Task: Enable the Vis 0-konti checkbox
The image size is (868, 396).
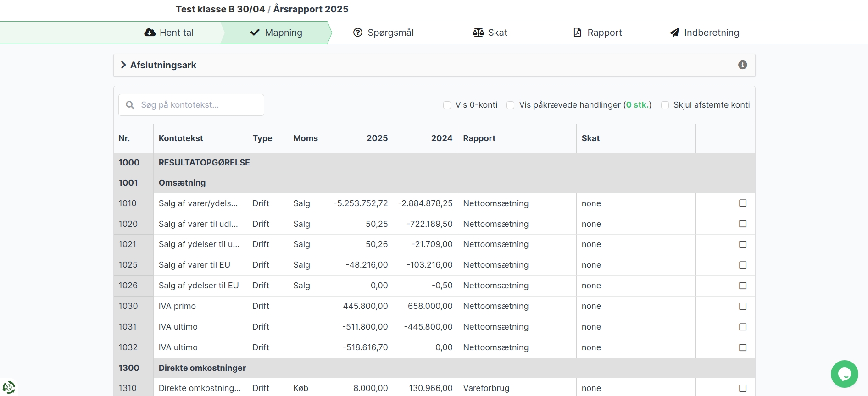Action: pyautogui.click(x=447, y=105)
